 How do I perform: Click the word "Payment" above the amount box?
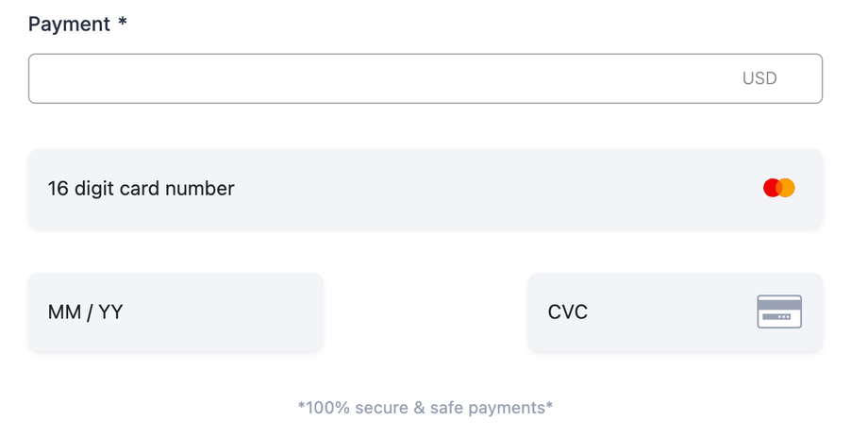(x=69, y=25)
